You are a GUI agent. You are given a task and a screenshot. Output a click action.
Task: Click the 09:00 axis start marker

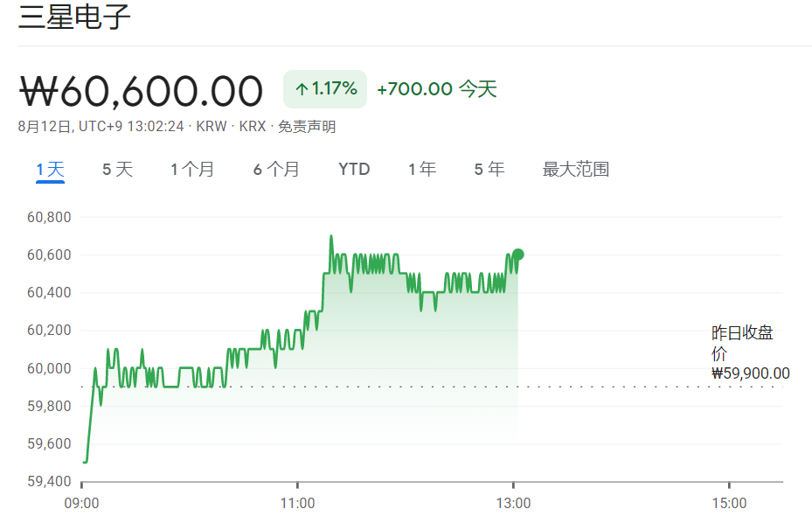82,503
